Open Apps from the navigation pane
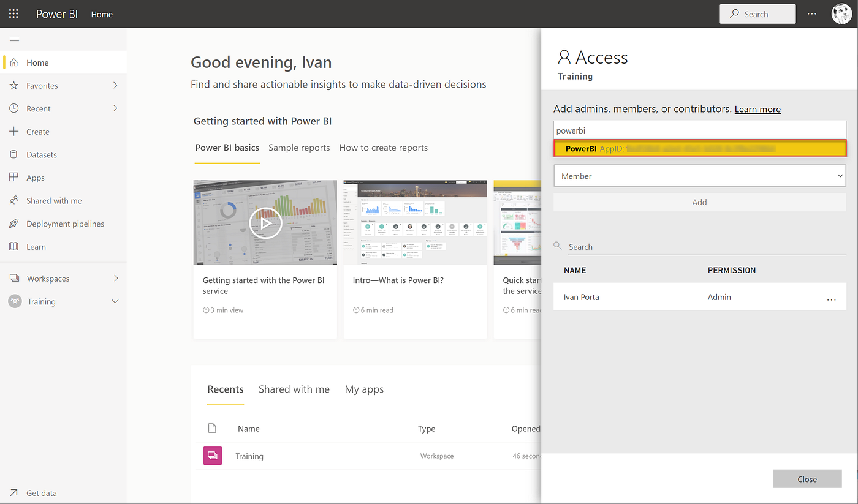 (x=35, y=177)
